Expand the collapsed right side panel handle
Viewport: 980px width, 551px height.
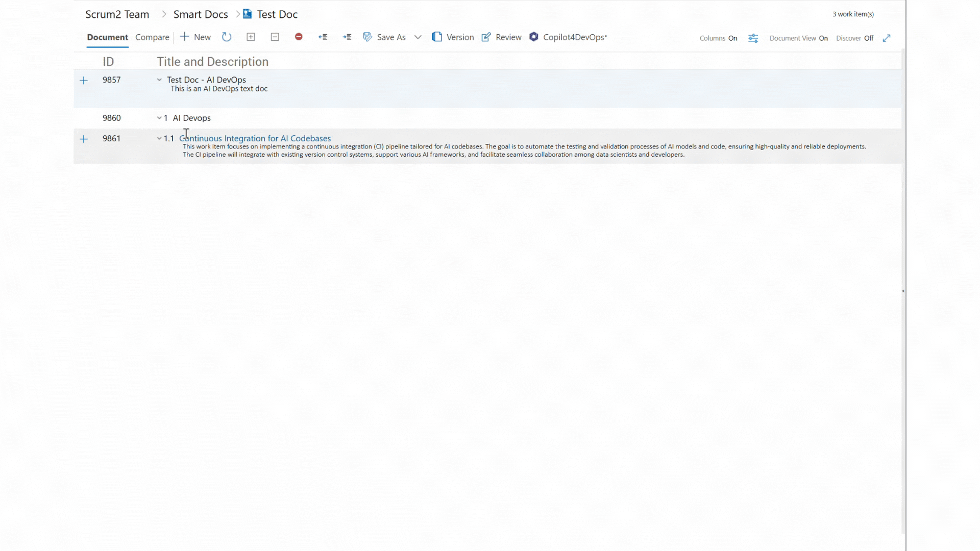903,291
